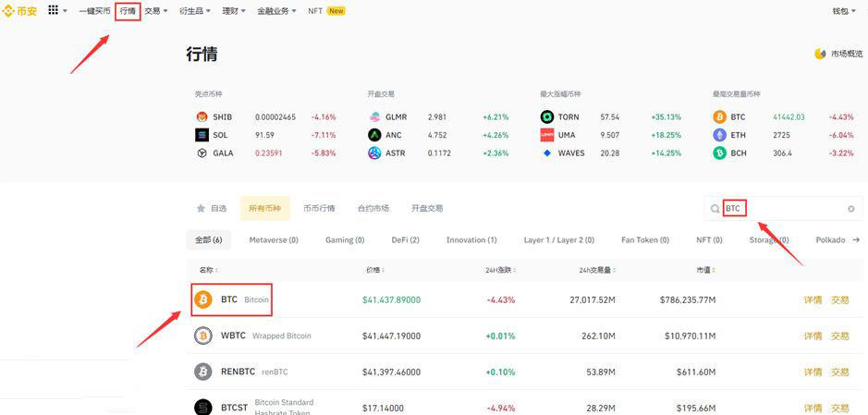The width and height of the screenshot is (868, 415).
Task: Expand the 衍生品 dropdown menu
Action: pyautogui.click(x=194, y=11)
